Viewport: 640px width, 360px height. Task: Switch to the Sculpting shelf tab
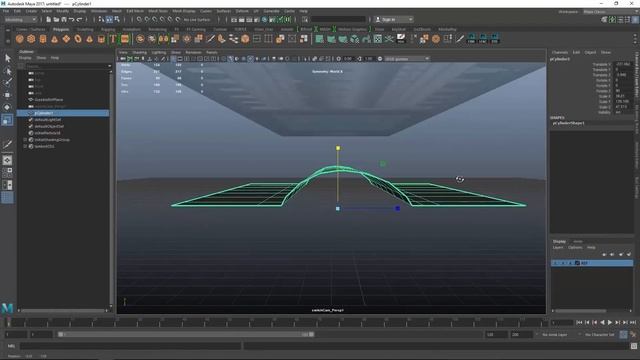[x=85, y=29]
